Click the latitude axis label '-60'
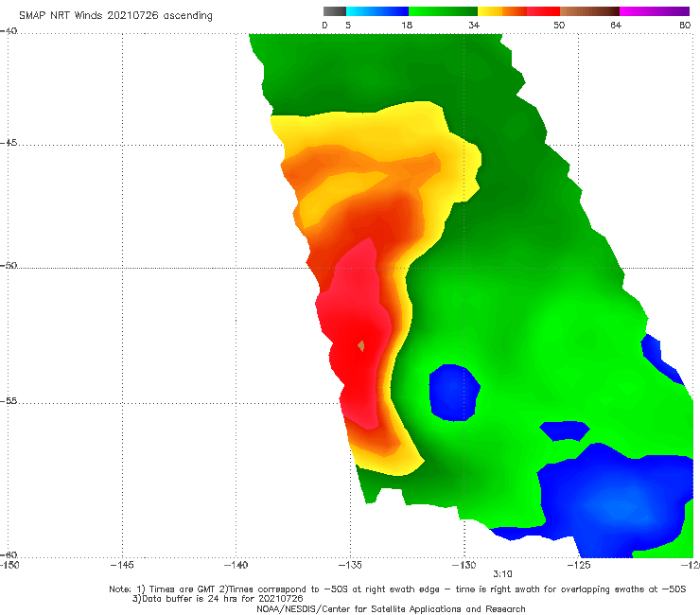 pyautogui.click(x=9, y=554)
